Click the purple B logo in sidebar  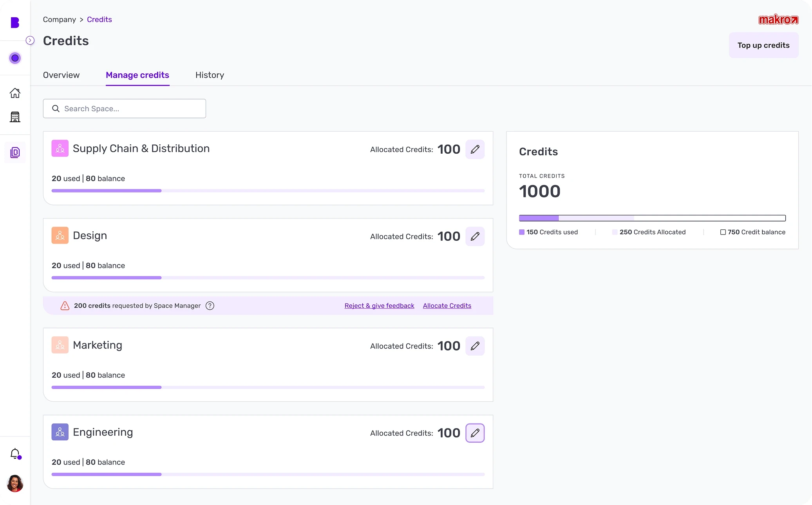(x=15, y=23)
